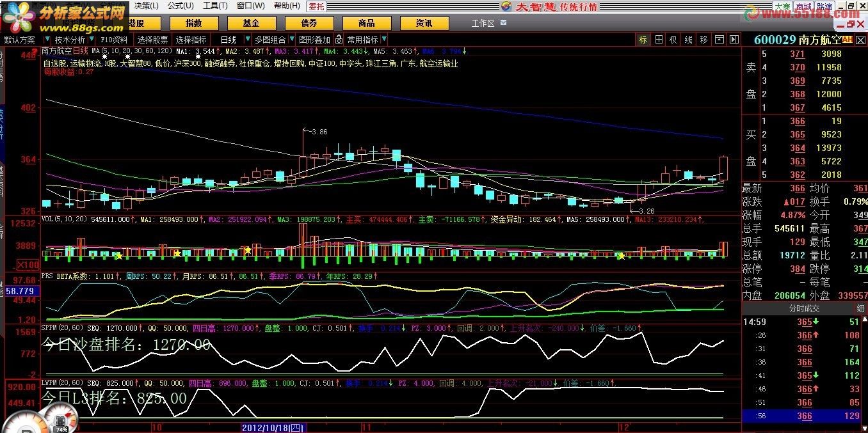Click the 今日L3排名 indicator text
Viewport: 868px width, 433px height.
coord(115,398)
